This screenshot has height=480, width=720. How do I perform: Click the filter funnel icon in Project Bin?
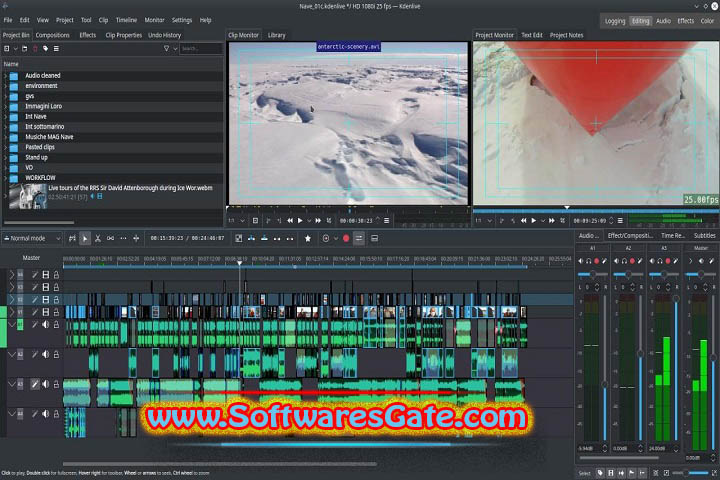[x=166, y=48]
